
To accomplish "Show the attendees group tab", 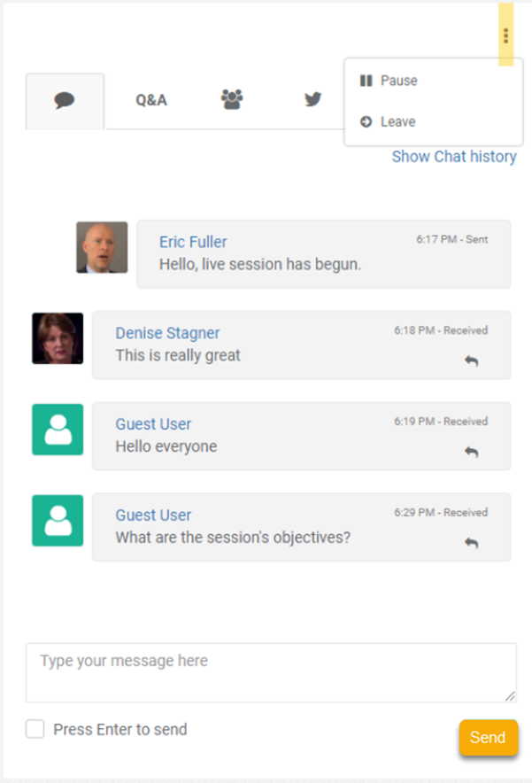I will click(x=232, y=99).
